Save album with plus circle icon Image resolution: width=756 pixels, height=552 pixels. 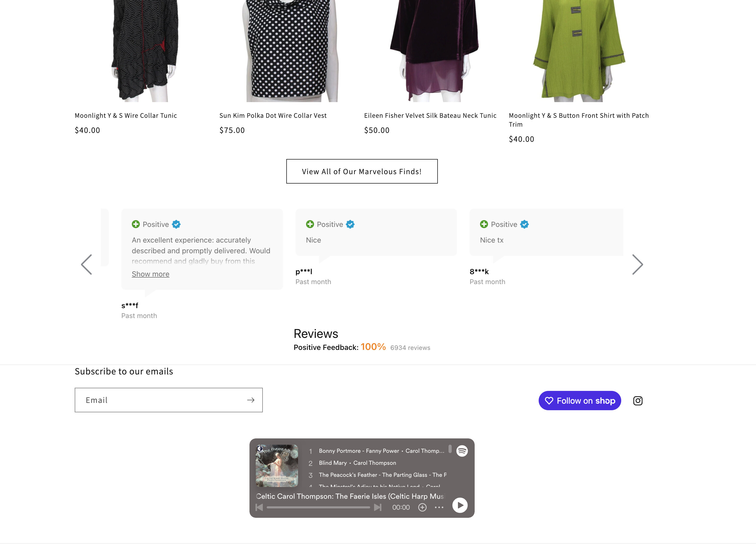[422, 508]
